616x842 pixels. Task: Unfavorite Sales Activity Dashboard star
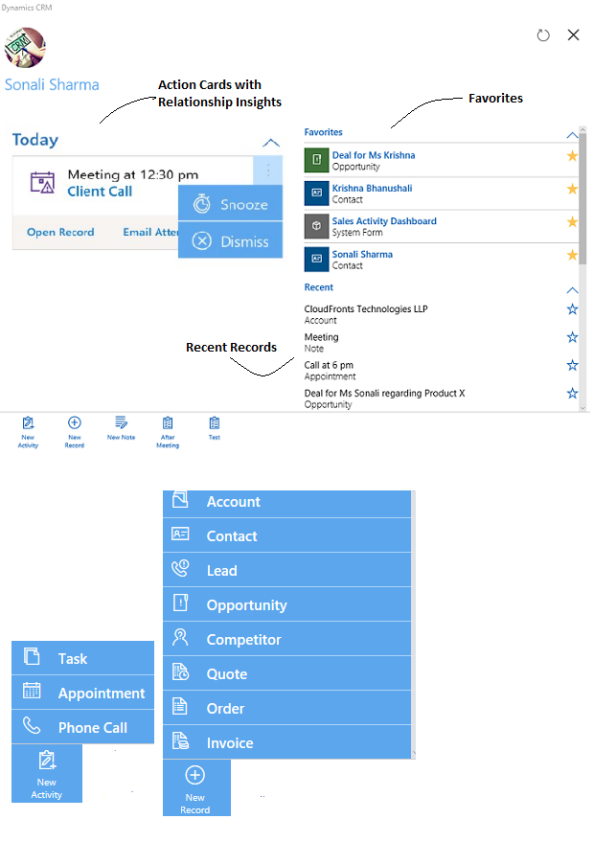click(x=572, y=222)
